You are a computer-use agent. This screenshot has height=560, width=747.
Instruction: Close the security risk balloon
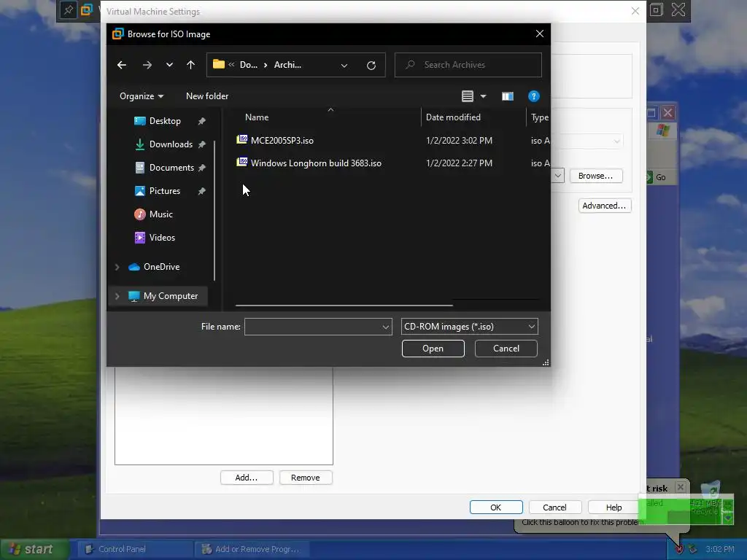(x=681, y=487)
